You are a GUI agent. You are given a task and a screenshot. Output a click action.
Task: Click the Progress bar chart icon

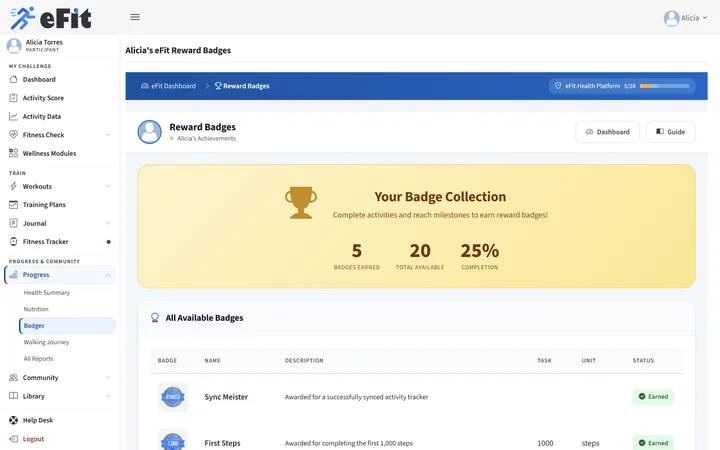[14, 275]
